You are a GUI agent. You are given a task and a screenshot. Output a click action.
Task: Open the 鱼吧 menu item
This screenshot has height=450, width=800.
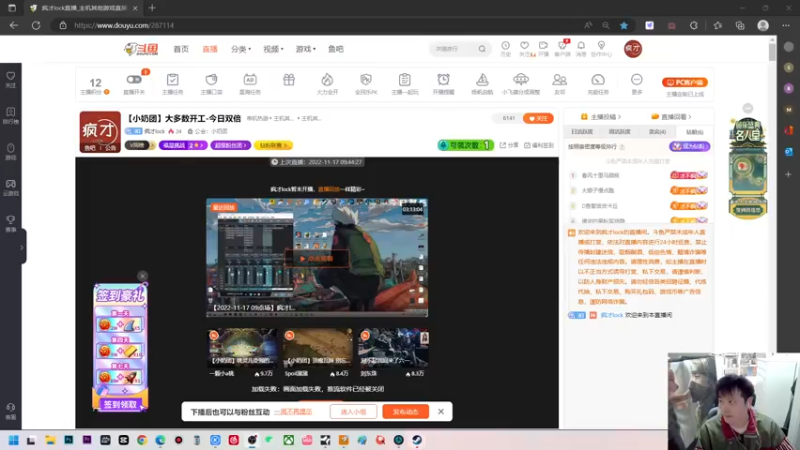336,49
